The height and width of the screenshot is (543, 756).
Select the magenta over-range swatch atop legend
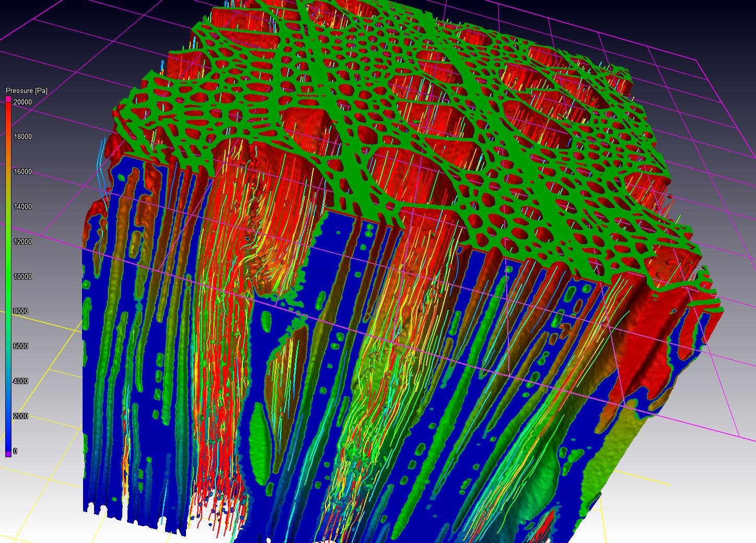click(8, 98)
